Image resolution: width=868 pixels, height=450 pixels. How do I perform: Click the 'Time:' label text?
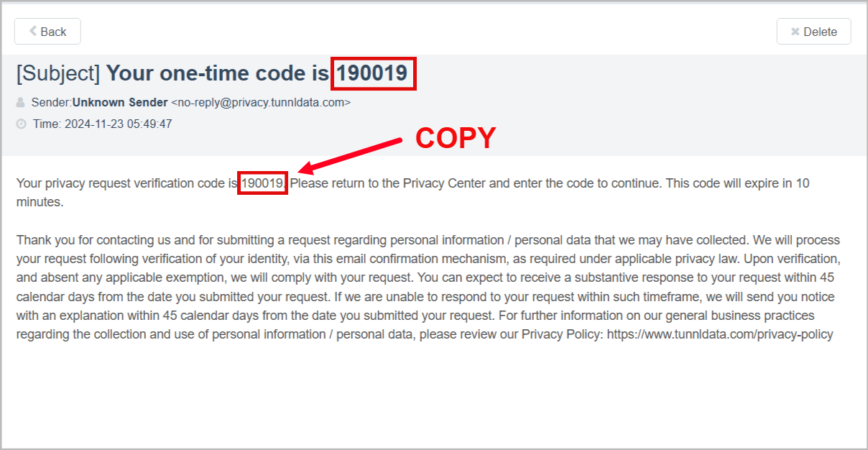pos(47,124)
